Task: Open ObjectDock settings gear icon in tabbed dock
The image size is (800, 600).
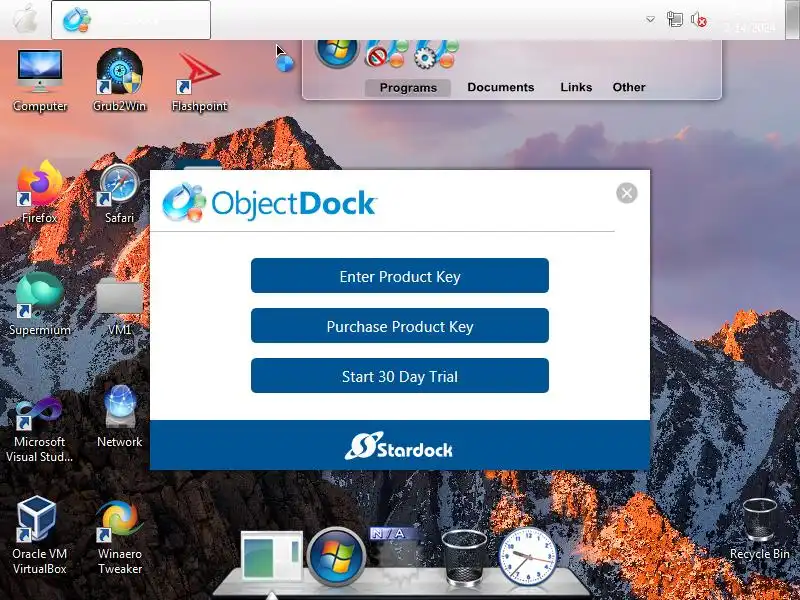Action: [436, 54]
